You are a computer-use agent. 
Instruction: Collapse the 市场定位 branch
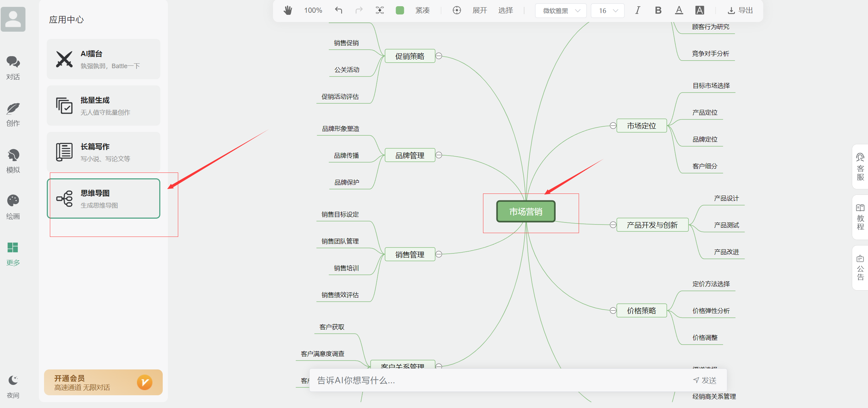click(613, 126)
